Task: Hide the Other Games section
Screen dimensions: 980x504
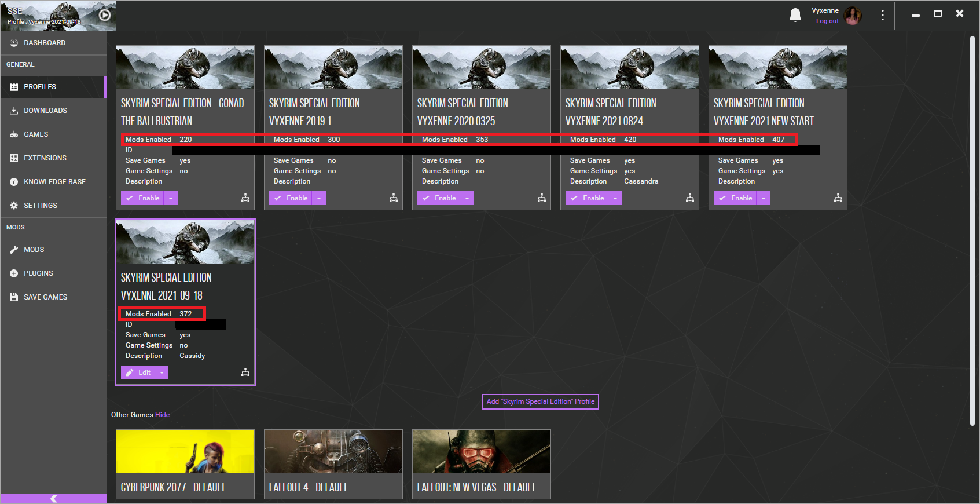Action: (163, 415)
